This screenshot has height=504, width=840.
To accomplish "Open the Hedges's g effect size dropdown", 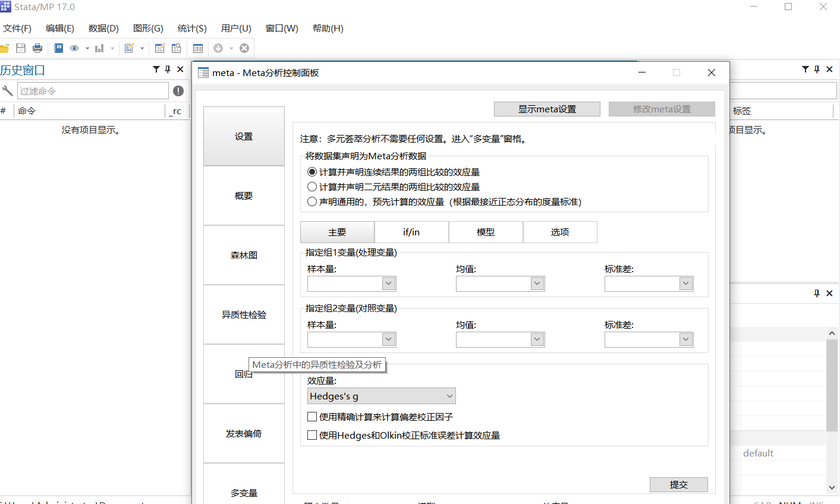I will click(382, 396).
